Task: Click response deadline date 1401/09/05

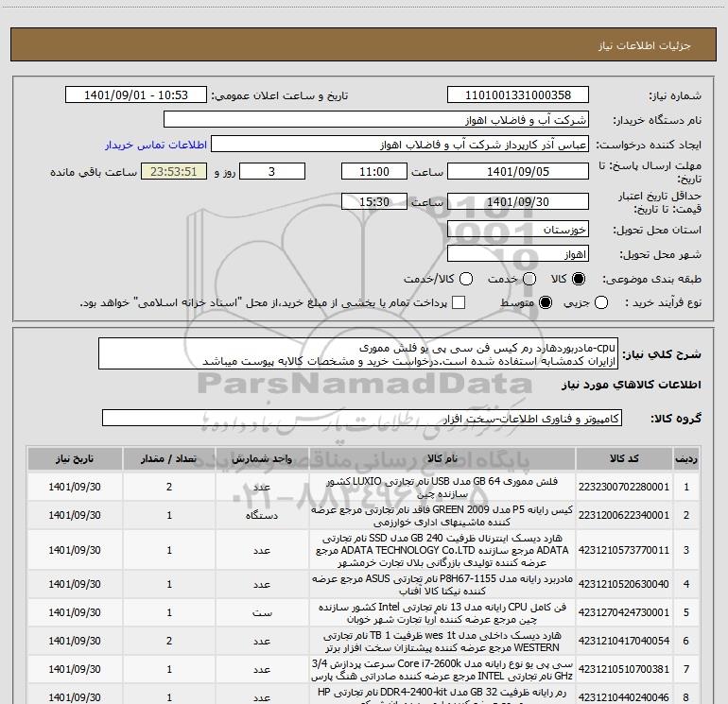Action: click(x=518, y=171)
